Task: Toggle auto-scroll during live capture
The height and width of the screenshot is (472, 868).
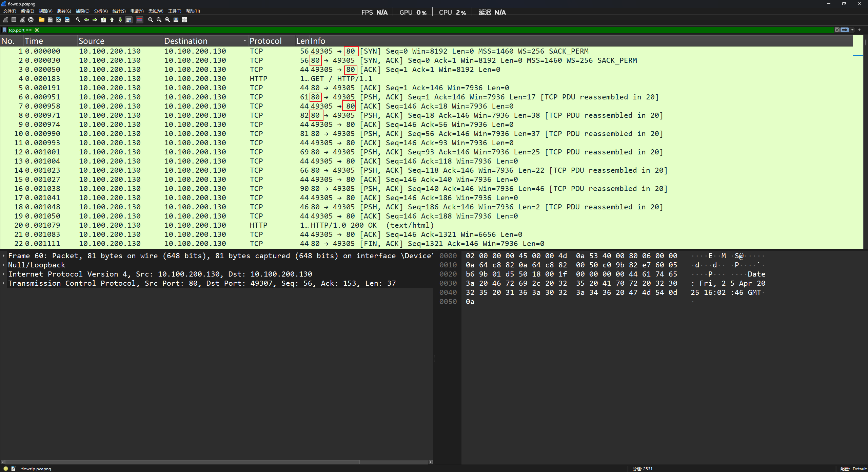Action: pos(129,20)
